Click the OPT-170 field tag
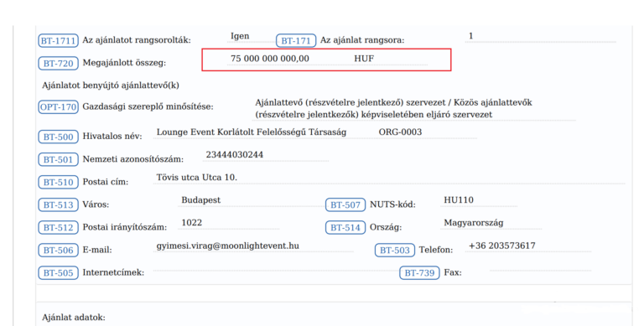Screen dimensions: 644x326 (x=59, y=106)
